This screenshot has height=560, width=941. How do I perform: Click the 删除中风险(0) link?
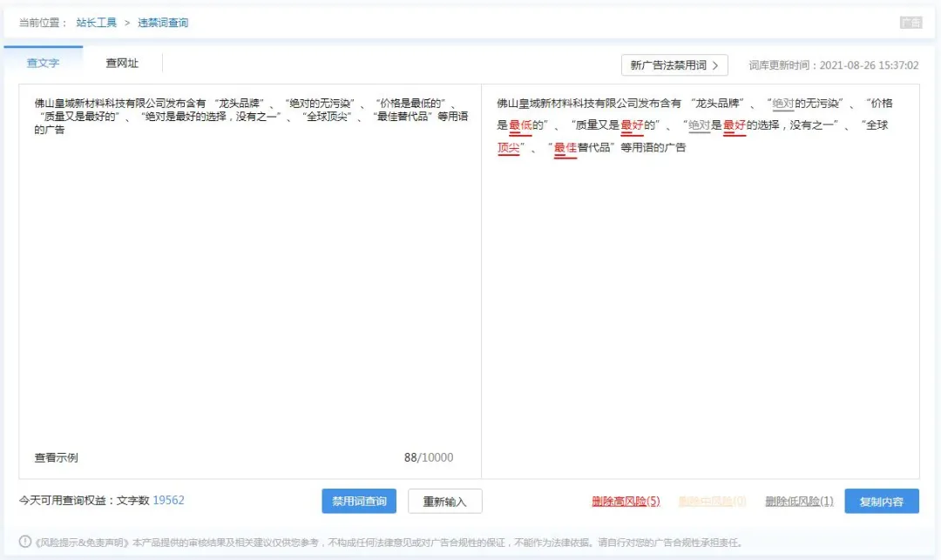[711, 500]
